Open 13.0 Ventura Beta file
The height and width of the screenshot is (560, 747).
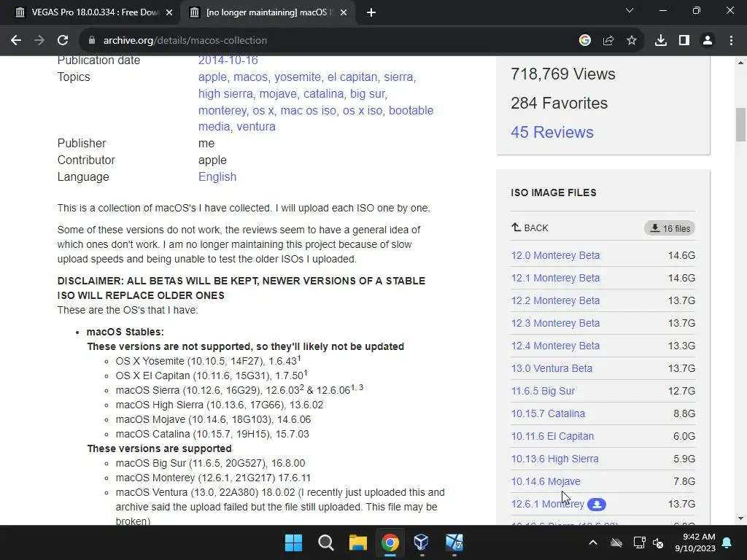[x=551, y=368]
